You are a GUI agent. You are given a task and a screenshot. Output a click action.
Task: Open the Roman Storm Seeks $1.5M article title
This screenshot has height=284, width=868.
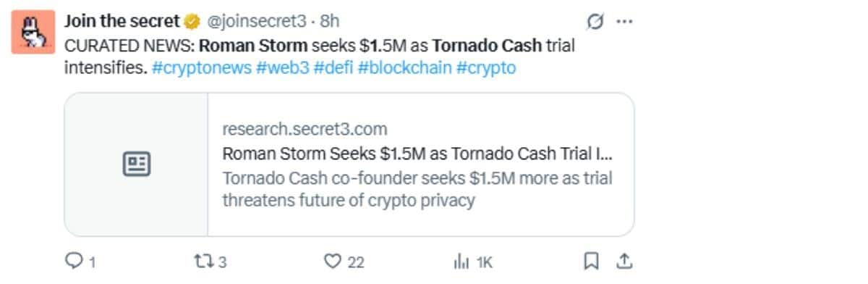point(417,154)
